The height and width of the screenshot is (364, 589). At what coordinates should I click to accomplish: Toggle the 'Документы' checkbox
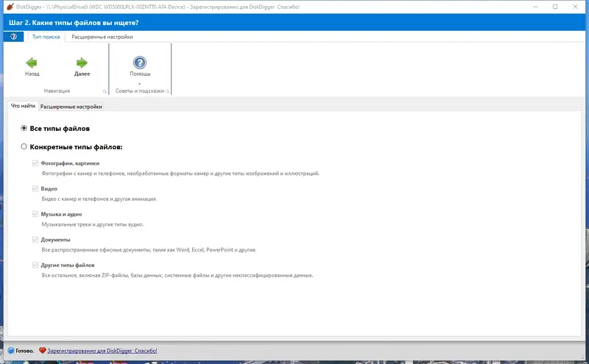click(35, 240)
